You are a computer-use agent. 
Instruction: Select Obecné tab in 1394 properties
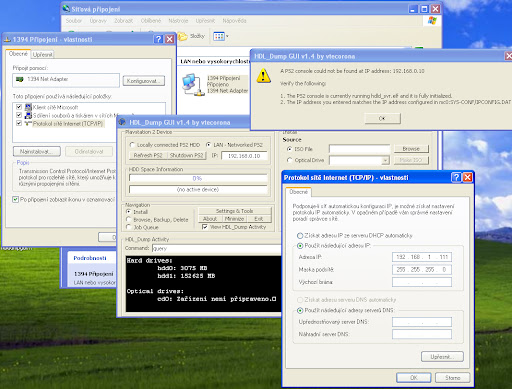coord(18,54)
